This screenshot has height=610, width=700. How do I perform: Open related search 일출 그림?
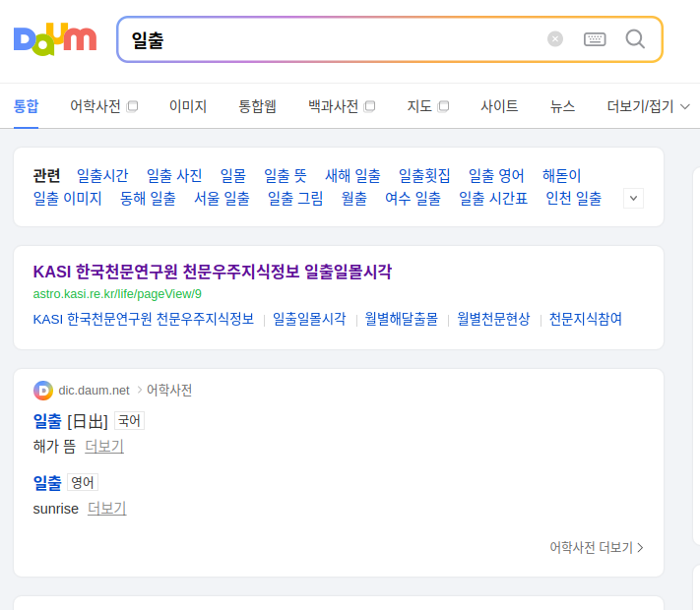295,198
